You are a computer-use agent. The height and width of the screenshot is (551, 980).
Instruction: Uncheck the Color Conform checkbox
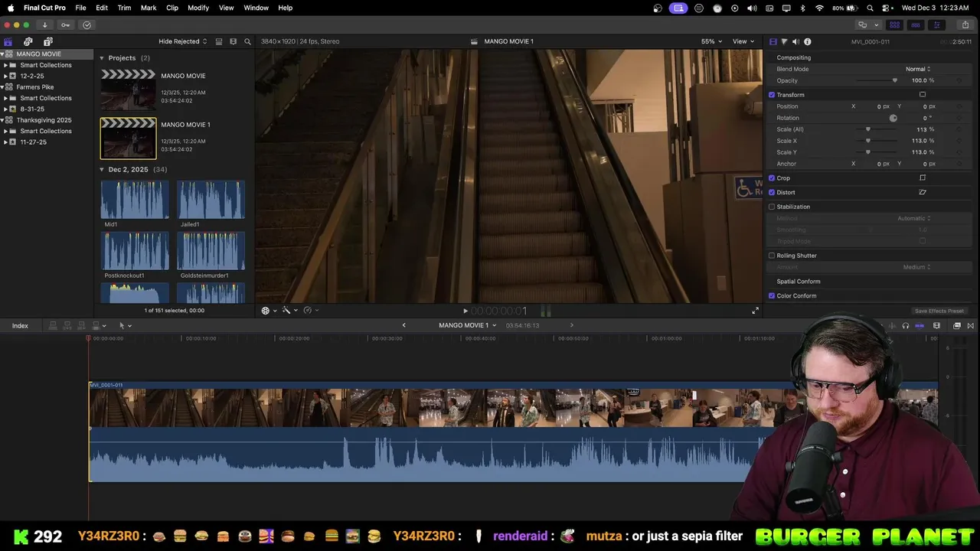click(772, 296)
